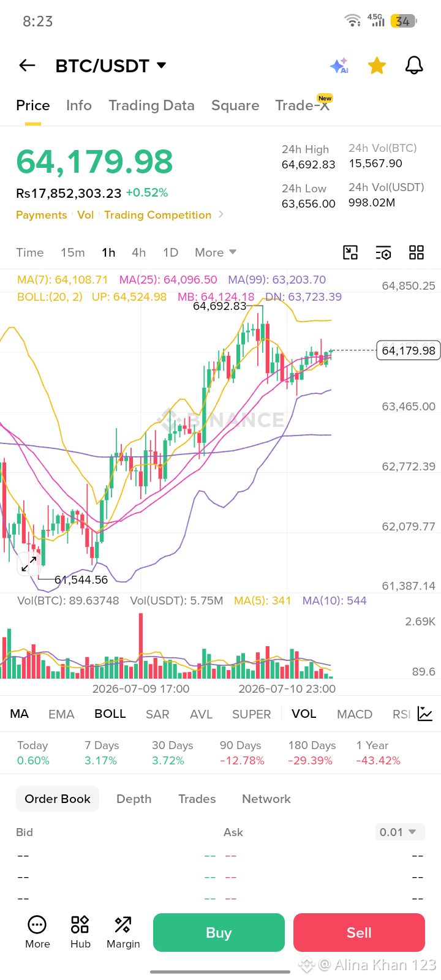Toggle the SUPER indicator

(x=251, y=714)
